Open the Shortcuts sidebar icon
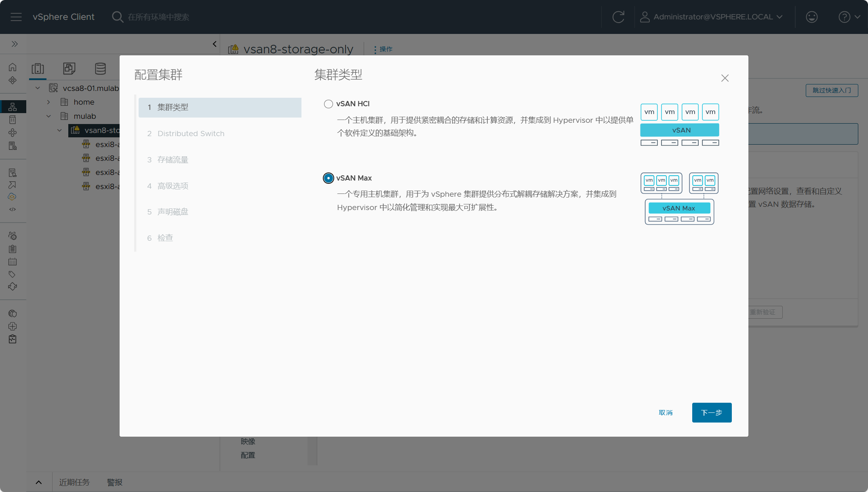This screenshot has height=492, width=868. (x=13, y=80)
